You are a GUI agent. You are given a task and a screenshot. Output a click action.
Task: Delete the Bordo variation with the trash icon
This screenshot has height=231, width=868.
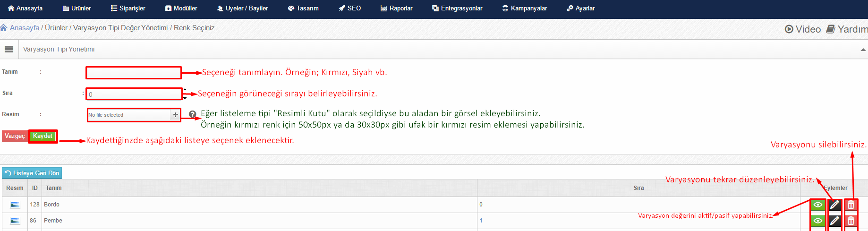[x=851, y=205]
